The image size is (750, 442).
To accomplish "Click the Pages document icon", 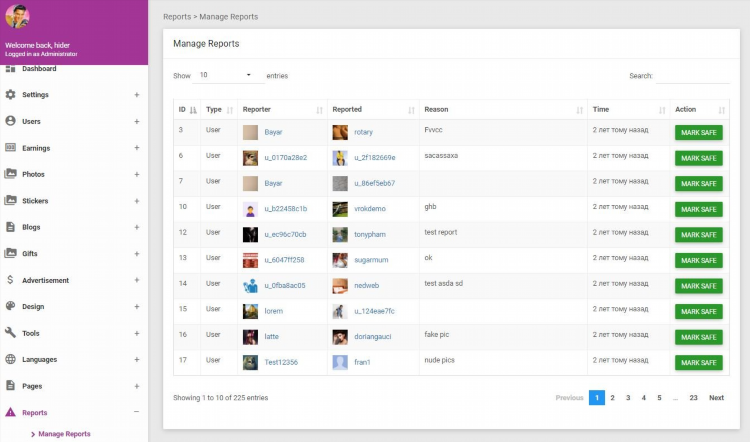I will (x=10, y=386).
